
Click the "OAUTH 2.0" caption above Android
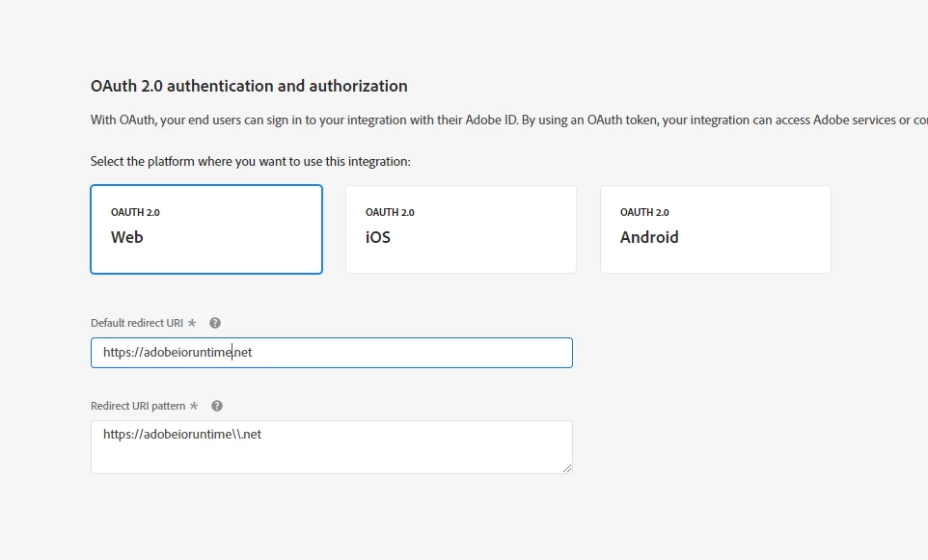pos(644,212)
